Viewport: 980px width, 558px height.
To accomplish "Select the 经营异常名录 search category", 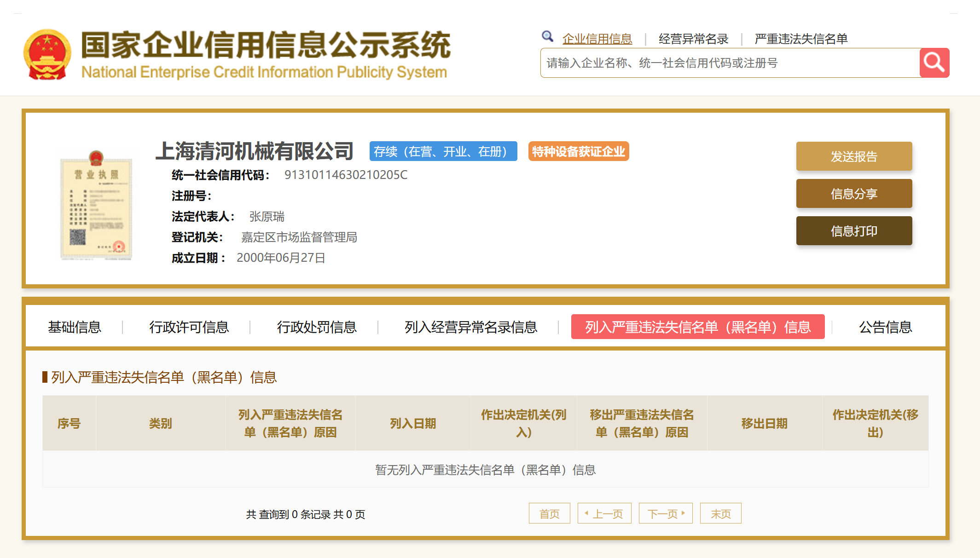I will (693, 39).
